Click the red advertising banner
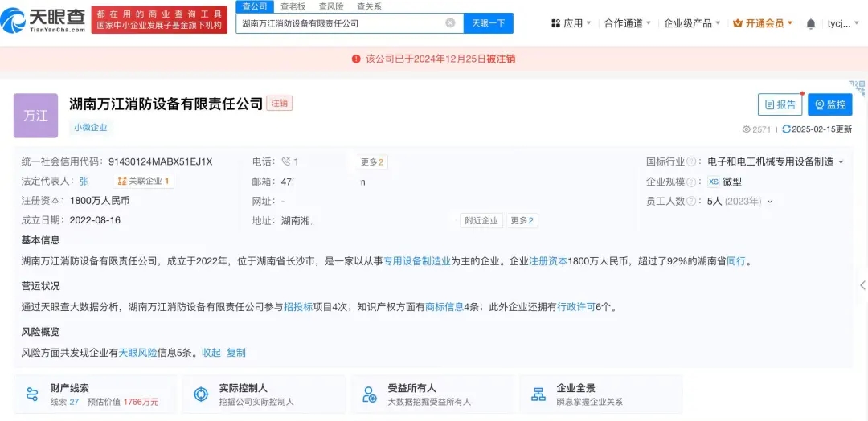 (x=159, y=18)
